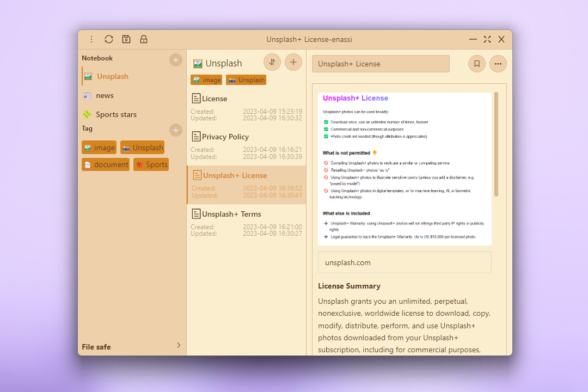Click the news notebook icon
This screenshot has height=392, width=588.
coord(87,96)
